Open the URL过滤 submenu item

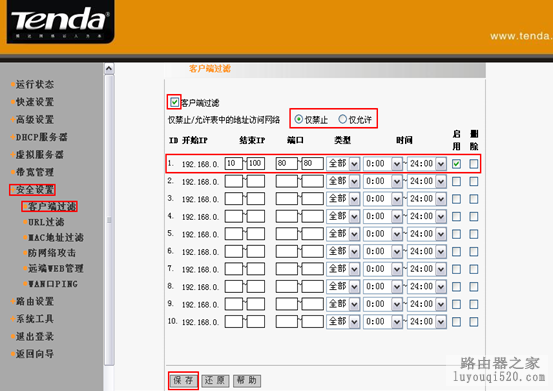click(44, 222)
